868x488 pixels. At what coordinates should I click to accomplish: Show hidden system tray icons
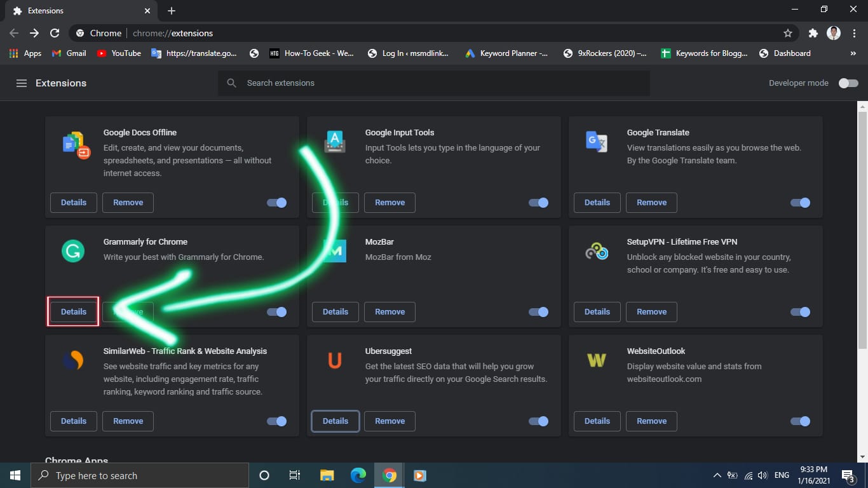pyautogui.click(x=717, y=475)
